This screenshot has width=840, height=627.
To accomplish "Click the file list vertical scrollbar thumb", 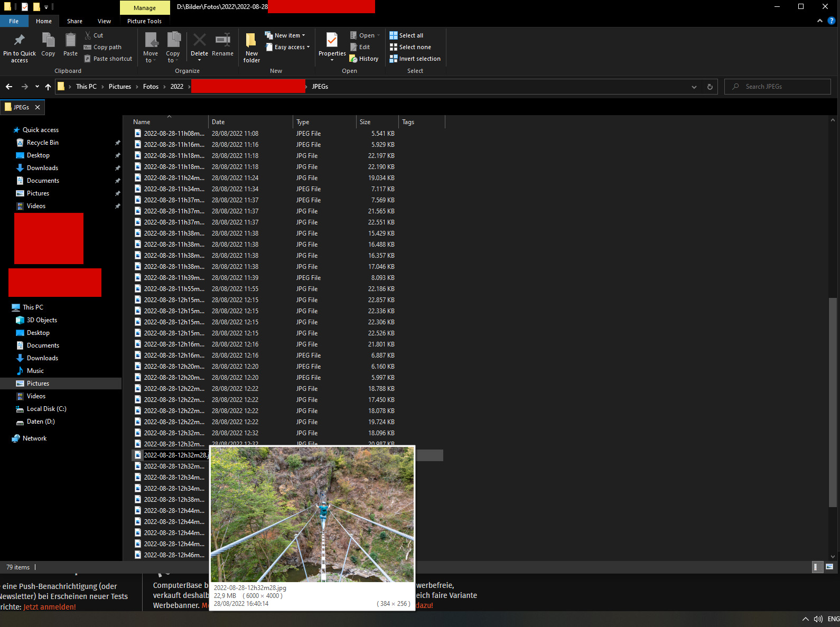I will (833, 403).
